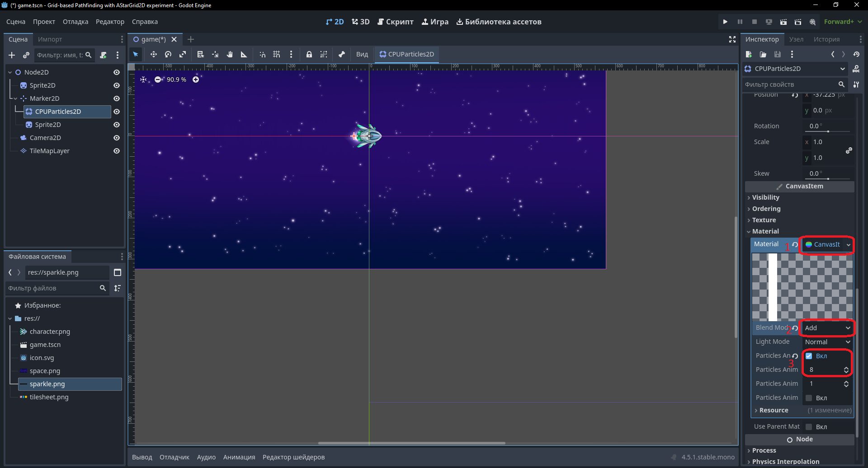Expand the Ordering section

pos(800,209)
